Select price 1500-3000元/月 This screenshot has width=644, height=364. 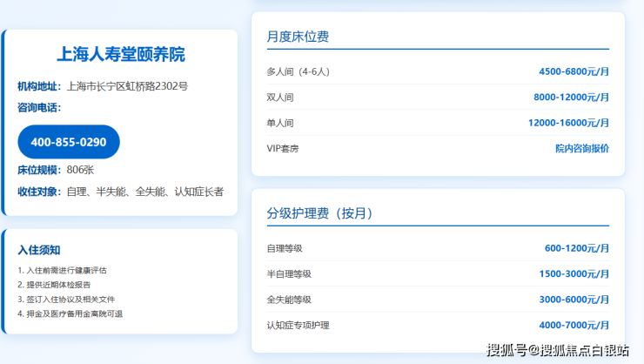574,274
